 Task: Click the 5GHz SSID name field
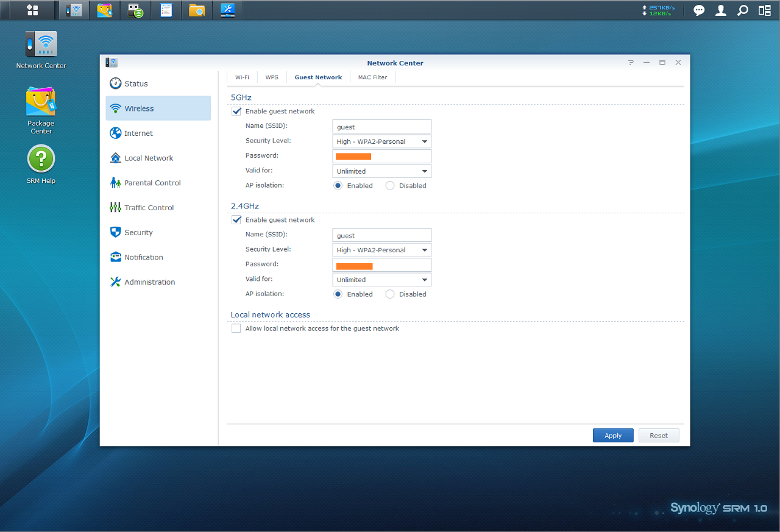click(x=382, y=127)
